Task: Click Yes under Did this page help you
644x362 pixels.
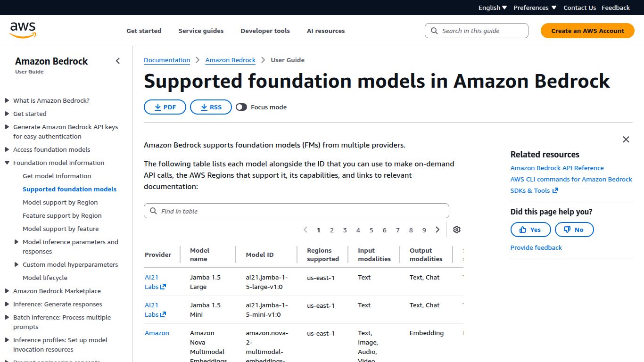Action: pos(530,230)
